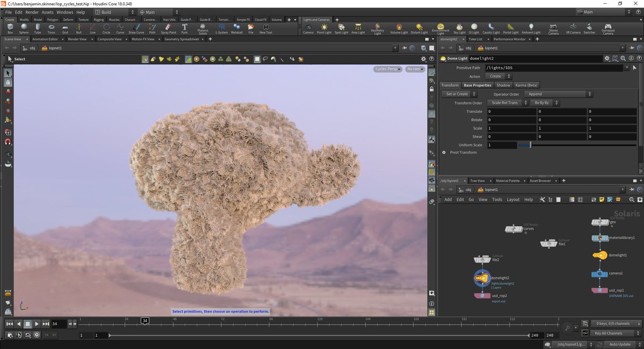This screenshot has height=349, width=644.
Task: Click the domelight2 node in network
Action: 482,278
